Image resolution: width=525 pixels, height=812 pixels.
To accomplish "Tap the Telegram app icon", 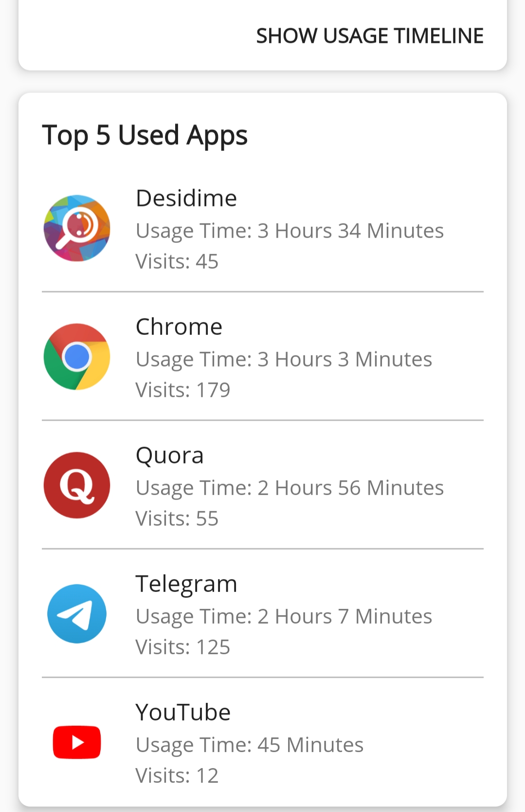I will pyautogui.click(x=77, y=614).
